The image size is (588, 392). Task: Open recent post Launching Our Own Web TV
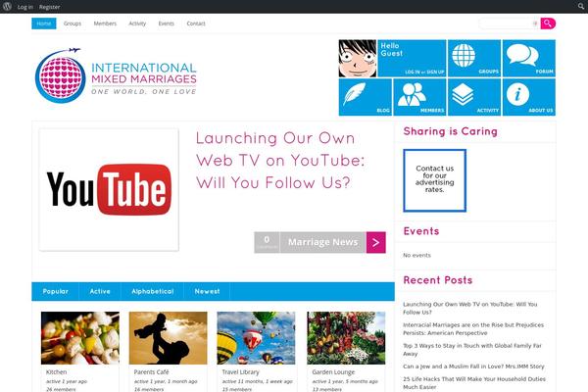point(470,308)
